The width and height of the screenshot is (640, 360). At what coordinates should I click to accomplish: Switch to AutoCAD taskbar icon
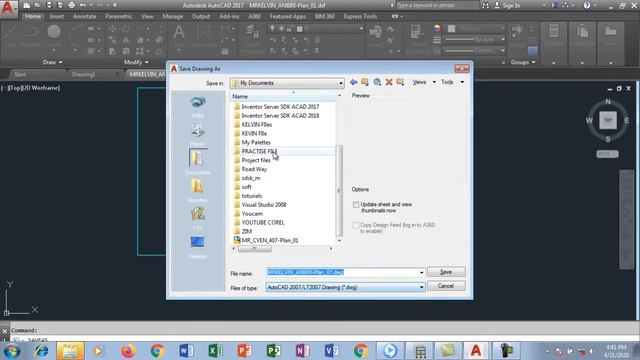(x=476, y=351)
